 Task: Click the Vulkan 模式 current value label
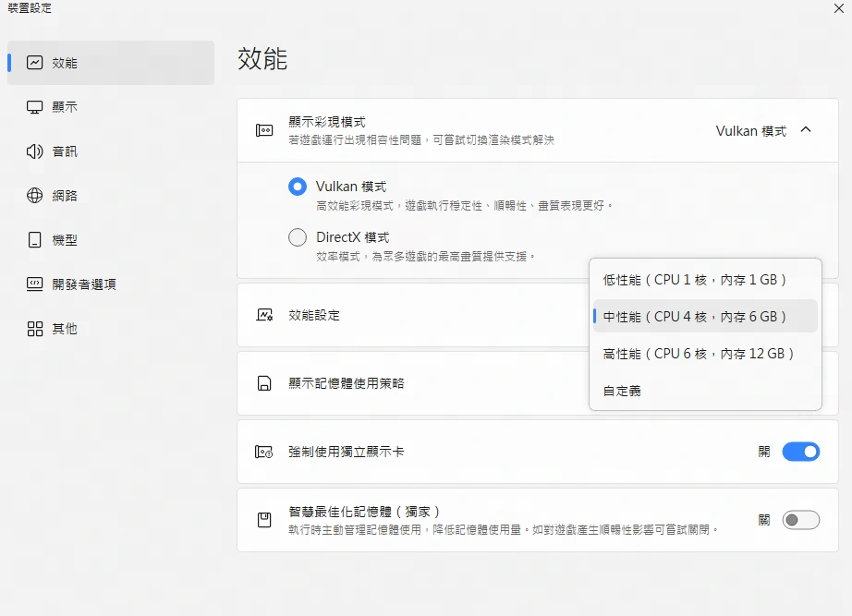751,131
